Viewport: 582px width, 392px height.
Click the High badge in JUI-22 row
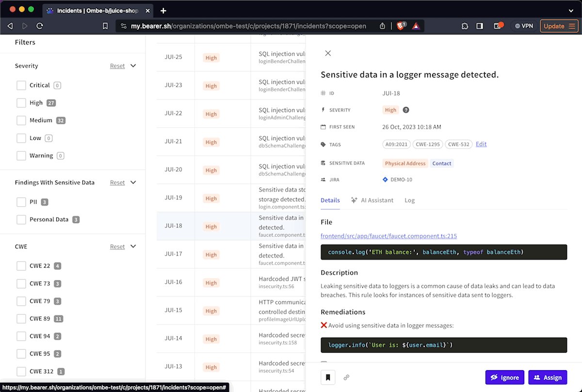211,114
